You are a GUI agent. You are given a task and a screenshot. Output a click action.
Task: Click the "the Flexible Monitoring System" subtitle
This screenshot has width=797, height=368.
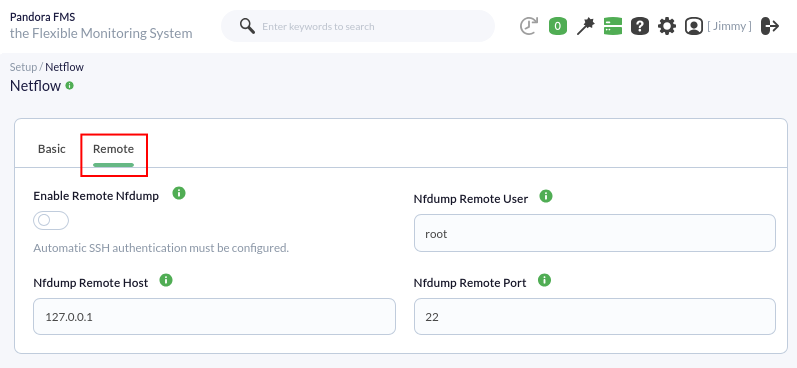101,34
